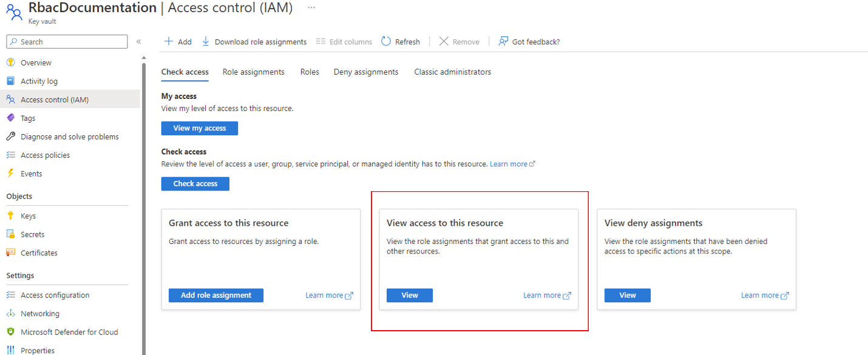
Task: Open Secrets in the sidebar
Action: (32, 234)
